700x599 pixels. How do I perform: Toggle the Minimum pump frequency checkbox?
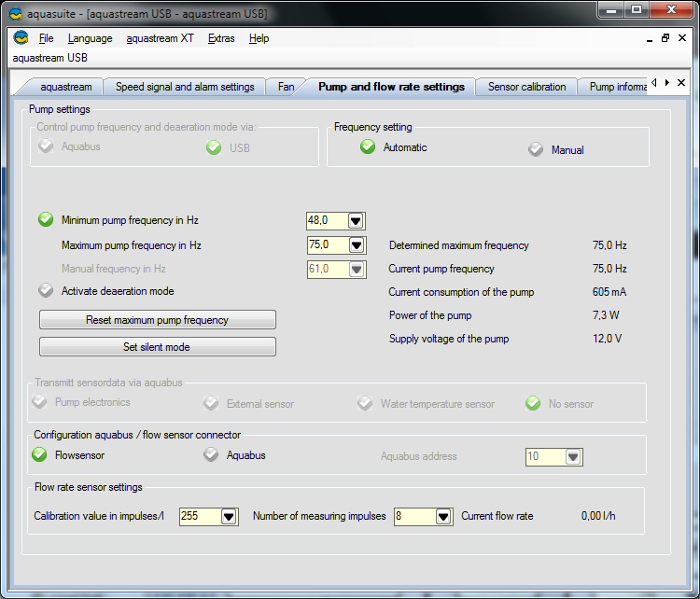(x=46, y=219)
